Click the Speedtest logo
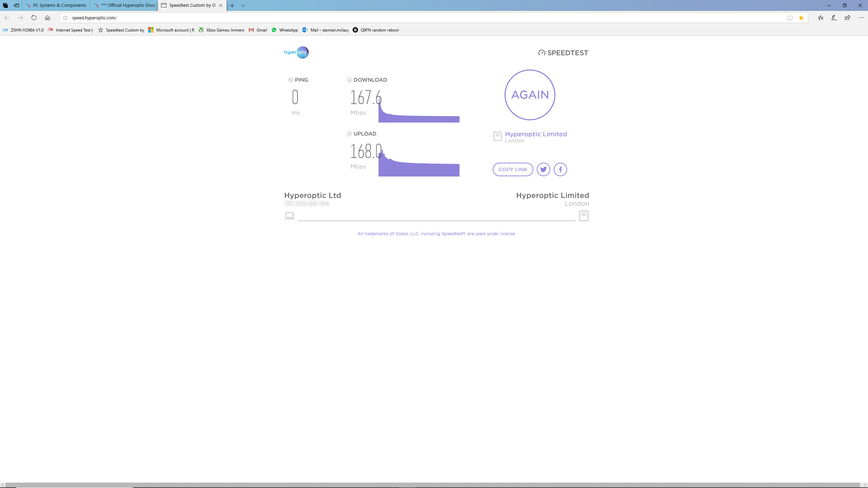 tap(564, 53)
